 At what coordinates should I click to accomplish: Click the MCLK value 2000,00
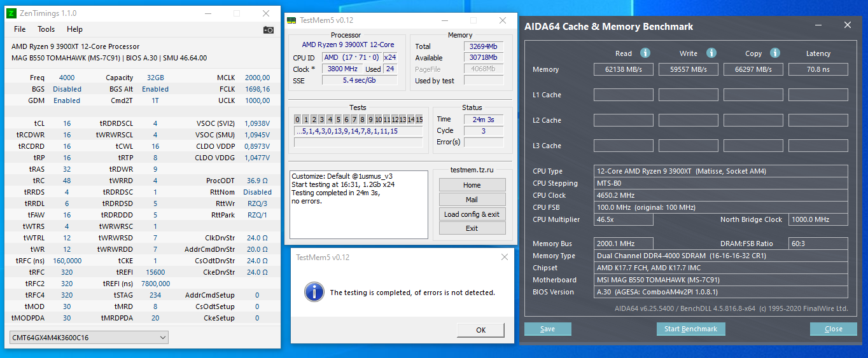[257, 78]
